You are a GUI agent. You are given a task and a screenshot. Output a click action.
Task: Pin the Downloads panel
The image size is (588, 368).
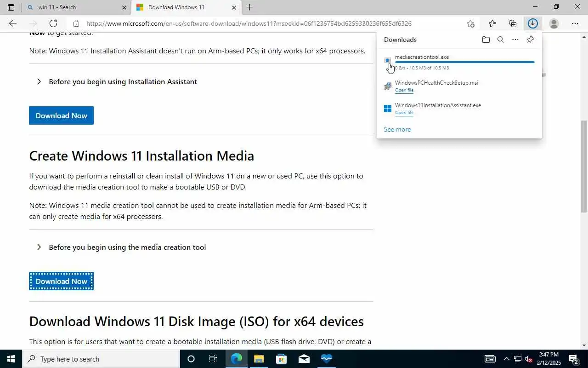pos(530,40)
